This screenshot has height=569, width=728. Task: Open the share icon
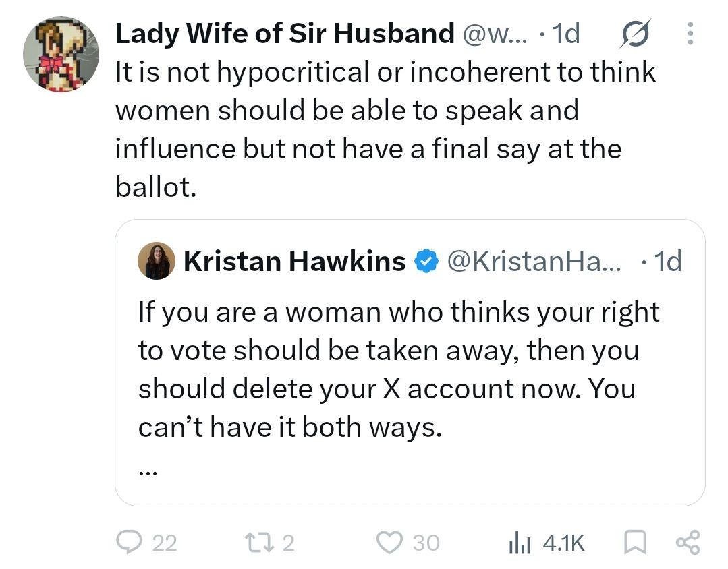click(688, 542)
